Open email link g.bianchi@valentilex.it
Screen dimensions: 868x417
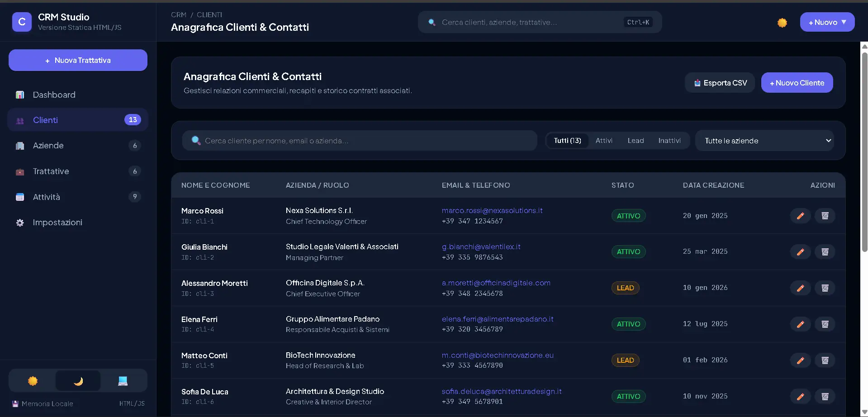point(481,246)
